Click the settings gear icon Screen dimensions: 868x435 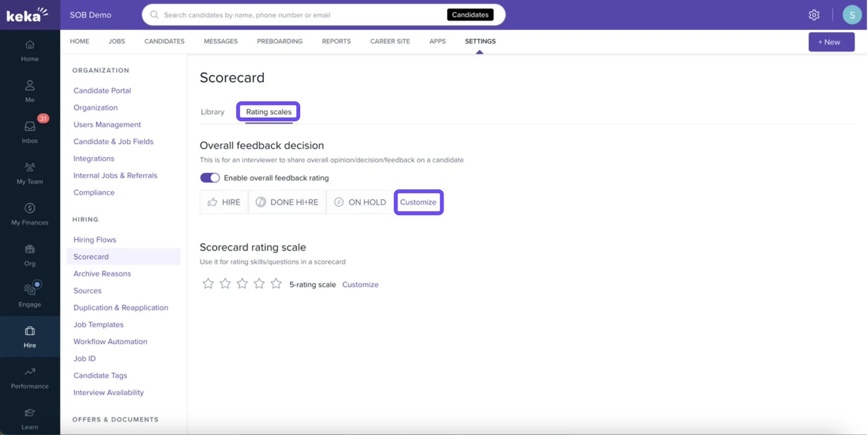(x=814, y=15)
